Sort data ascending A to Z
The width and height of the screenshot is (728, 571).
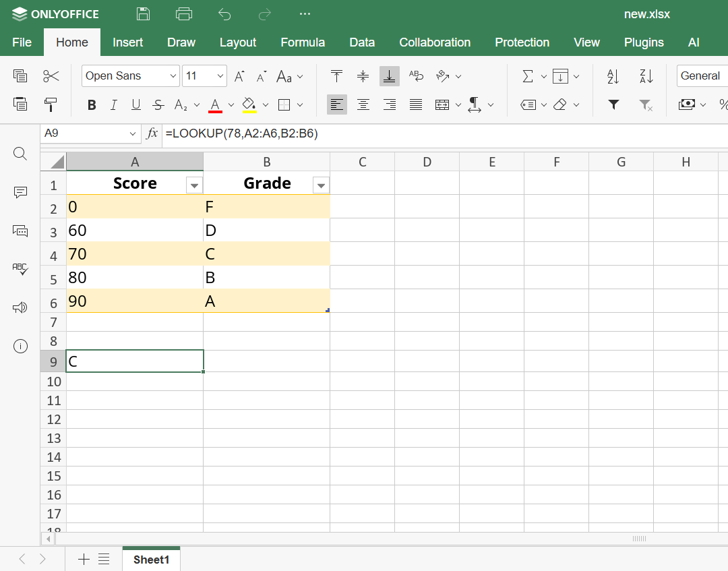coord(612,76)
